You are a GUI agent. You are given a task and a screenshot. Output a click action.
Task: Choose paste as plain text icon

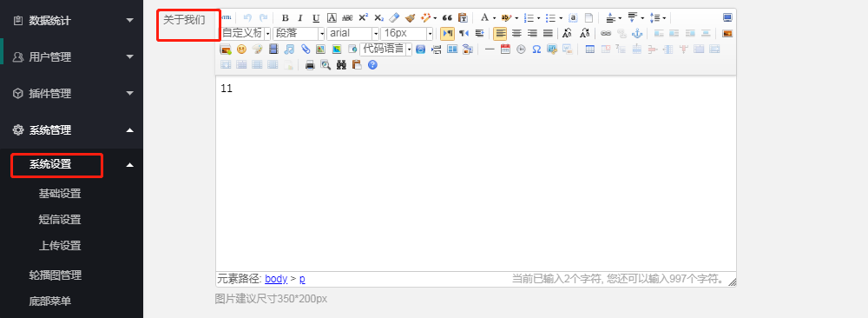coord(464,17)
